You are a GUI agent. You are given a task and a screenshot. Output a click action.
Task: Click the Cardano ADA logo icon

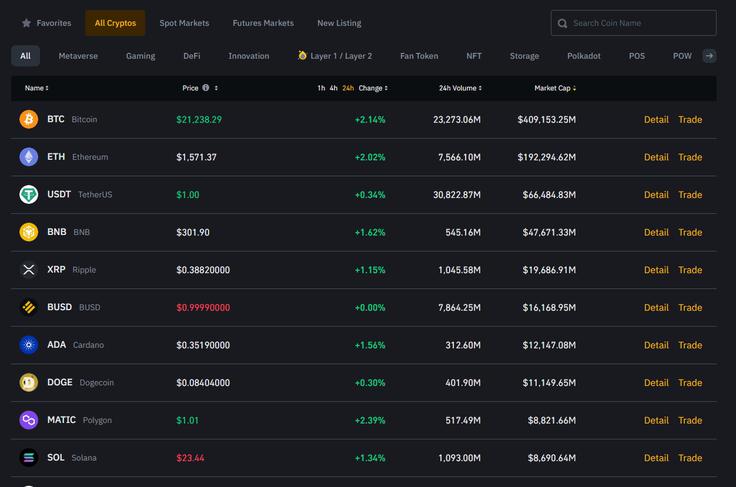(29, 345)
